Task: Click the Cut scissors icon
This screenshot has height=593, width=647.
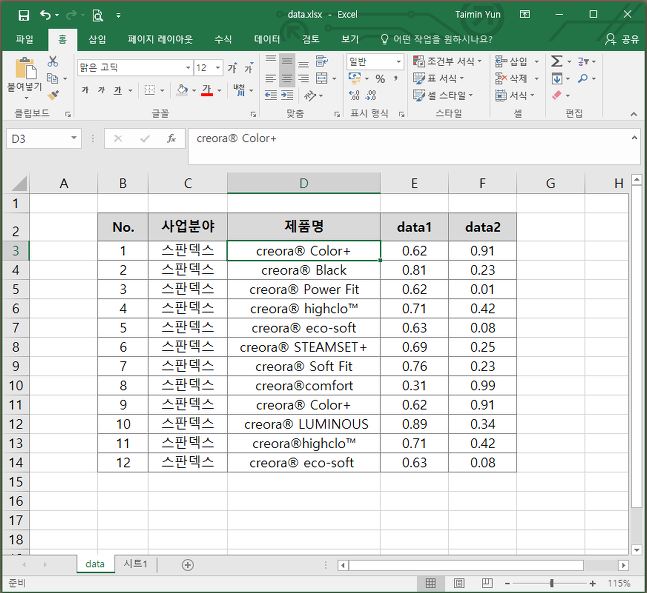Action: 53,61
